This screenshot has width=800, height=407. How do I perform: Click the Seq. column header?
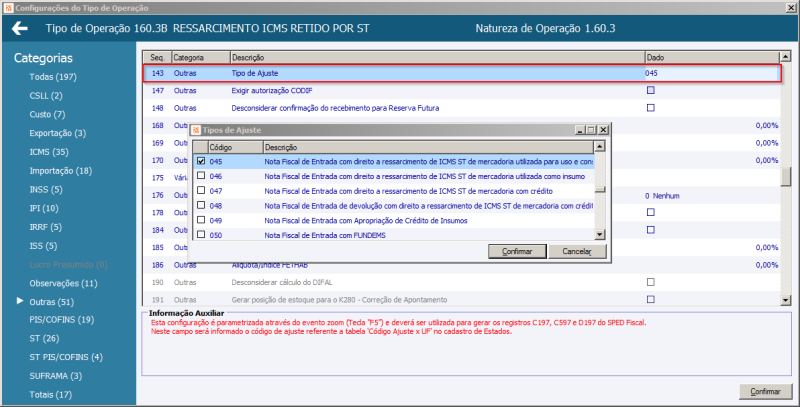(x=157, y=57)
